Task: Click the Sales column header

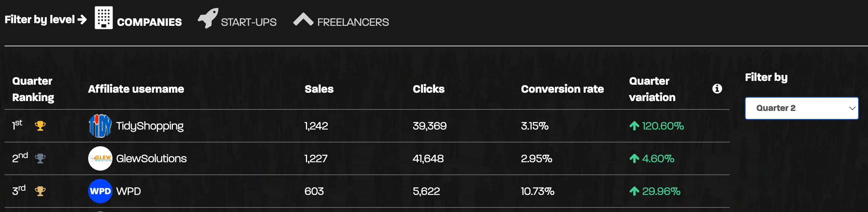Action: pyautogui.click(x=319, y=89)
